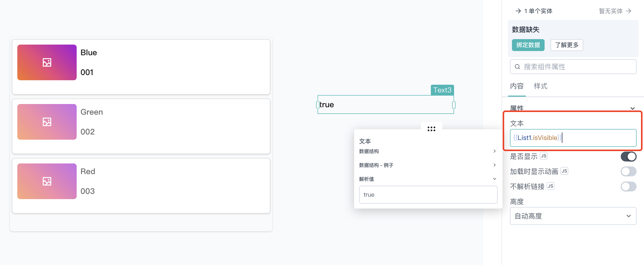Viewport: 644px width, 265px height.
Task: Toggle JS mode for 是否显示
Action: [x=543, y=156]
